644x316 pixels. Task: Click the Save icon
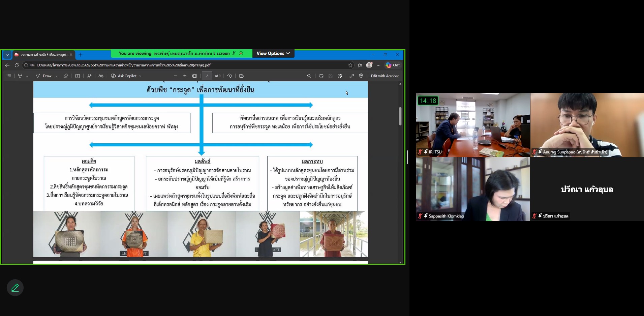331,76
